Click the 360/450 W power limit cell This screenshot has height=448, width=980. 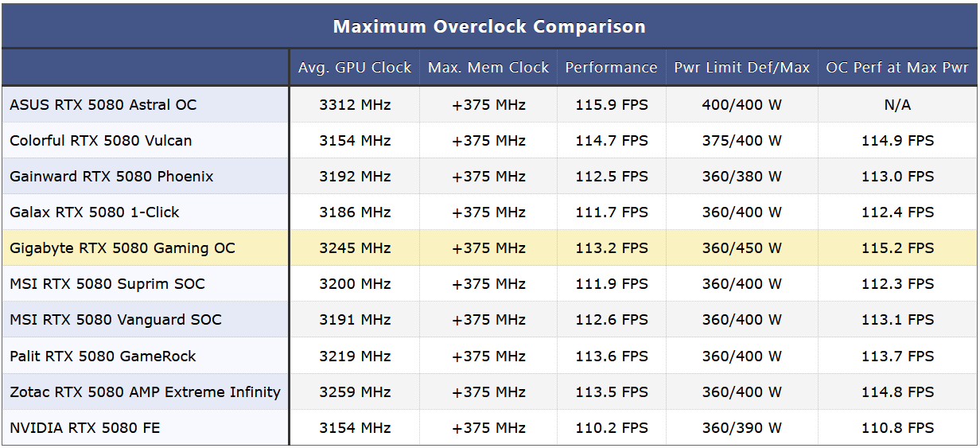pos(741,248)
